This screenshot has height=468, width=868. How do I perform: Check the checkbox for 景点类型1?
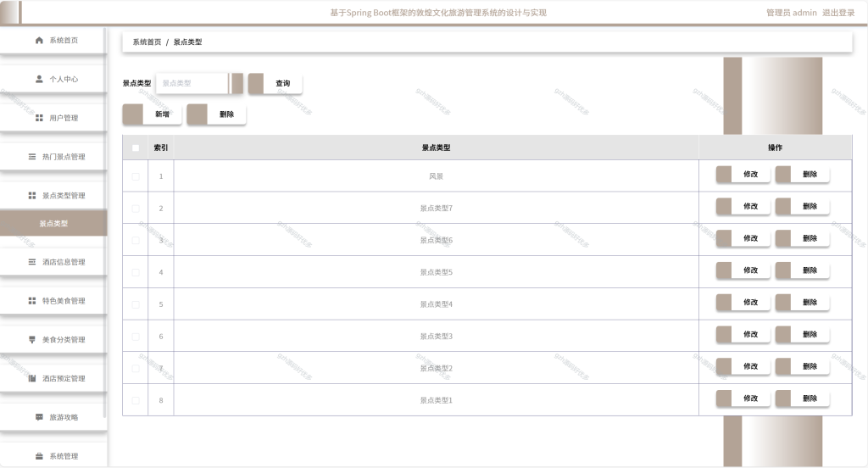[136, 400]
